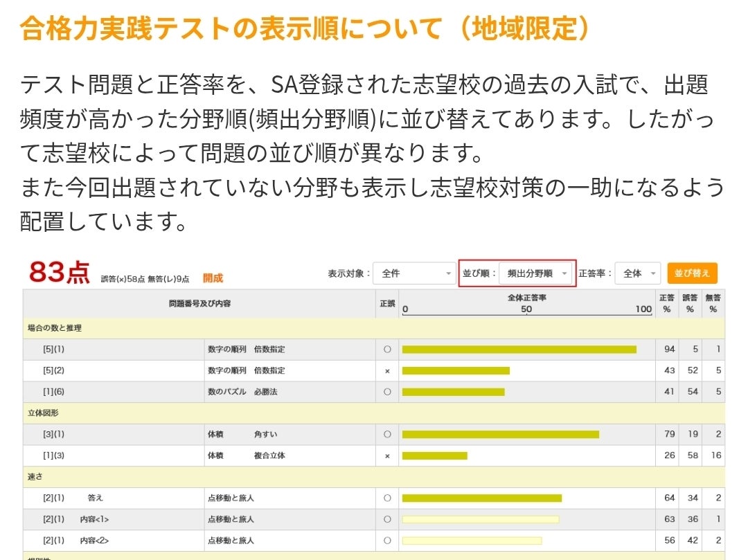The image size is (748, 560).
Task: Open the 正答率 dropdown showing 全体
Action: [636, 273]
